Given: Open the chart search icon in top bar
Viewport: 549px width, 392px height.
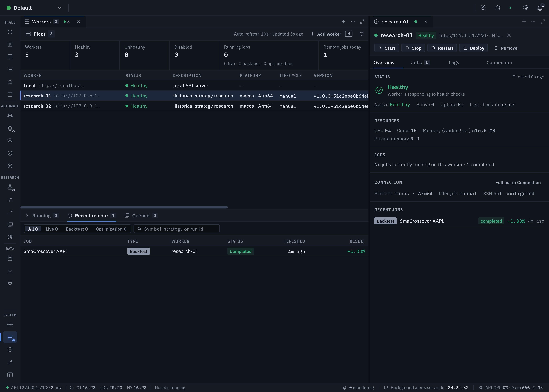Looking at the screenshot, I should click(483, 8).
